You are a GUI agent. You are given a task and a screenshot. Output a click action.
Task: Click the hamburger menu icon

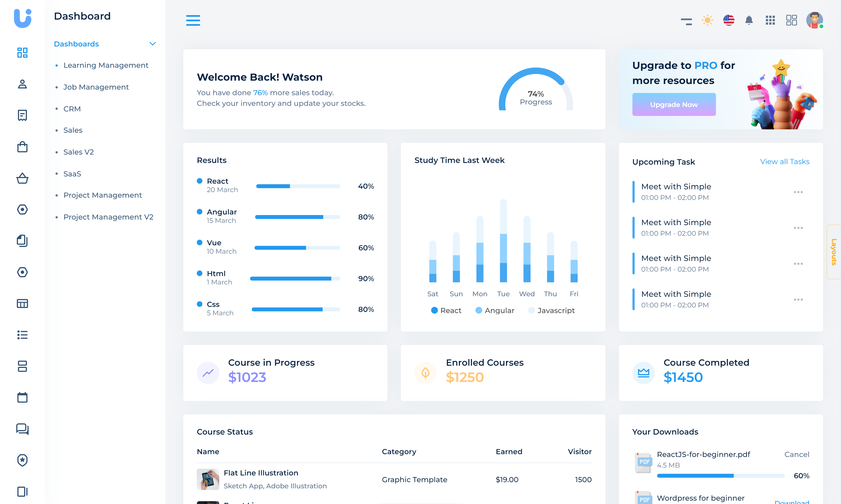(x=193, y=20)
